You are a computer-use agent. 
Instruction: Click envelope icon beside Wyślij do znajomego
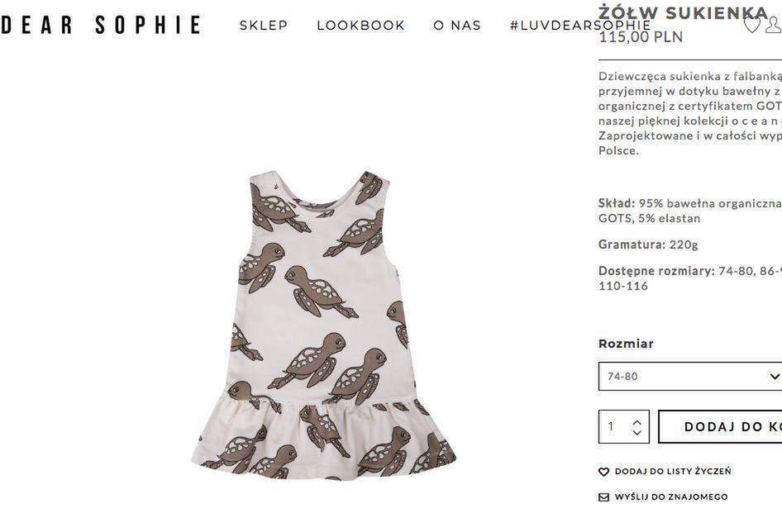[603, 497]
